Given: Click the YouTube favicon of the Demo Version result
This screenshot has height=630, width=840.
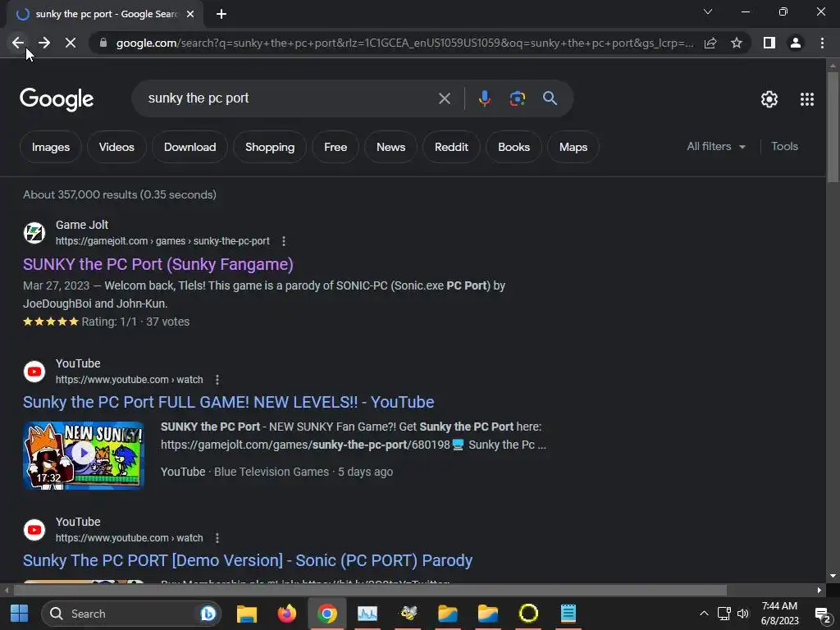Looking at the screenshot, I should [x=34, y=530].
